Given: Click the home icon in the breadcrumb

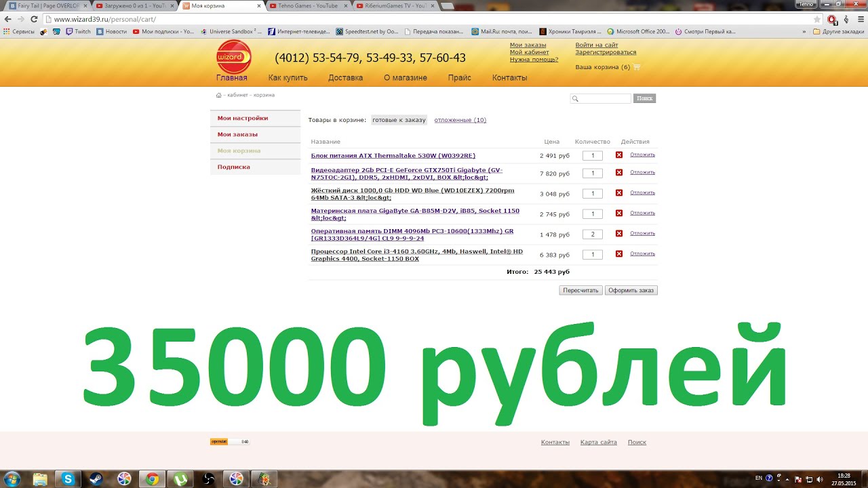Looking at the screenshot, I should point(218,96).
